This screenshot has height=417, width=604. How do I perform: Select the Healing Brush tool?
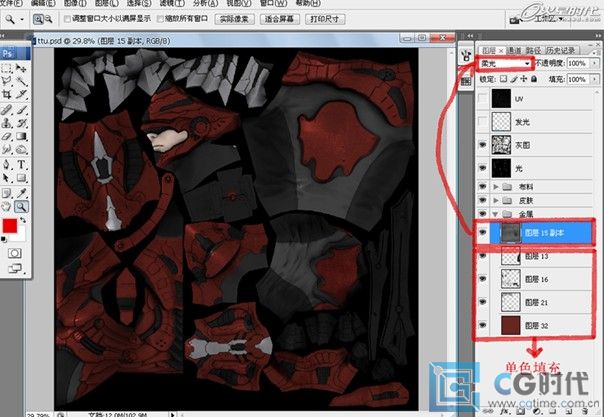pos(7,110)
